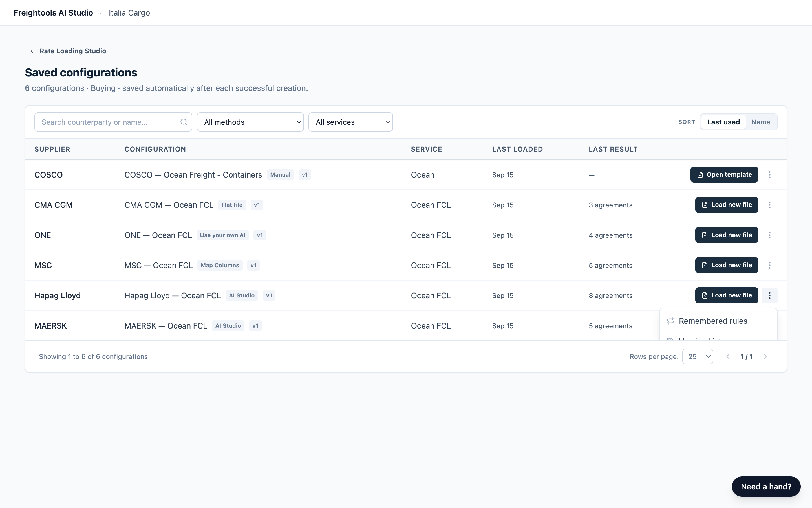812x508 pixels.
Task: Click 8 agreements result
Action: tap(610, 296)
